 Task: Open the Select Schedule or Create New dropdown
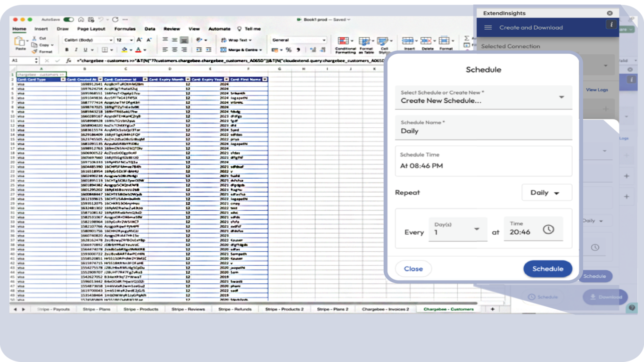[483, 97]
